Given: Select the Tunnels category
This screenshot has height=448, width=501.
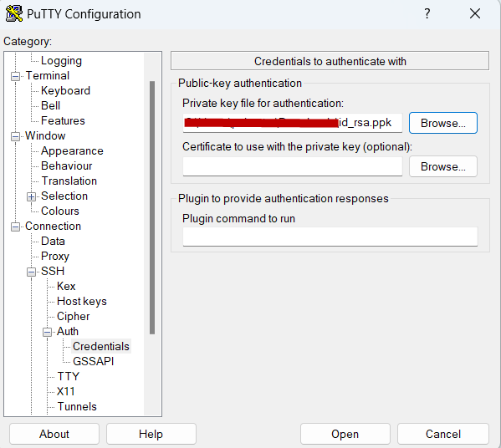Looking at the screenshot, I should click(x=77, y=406).
